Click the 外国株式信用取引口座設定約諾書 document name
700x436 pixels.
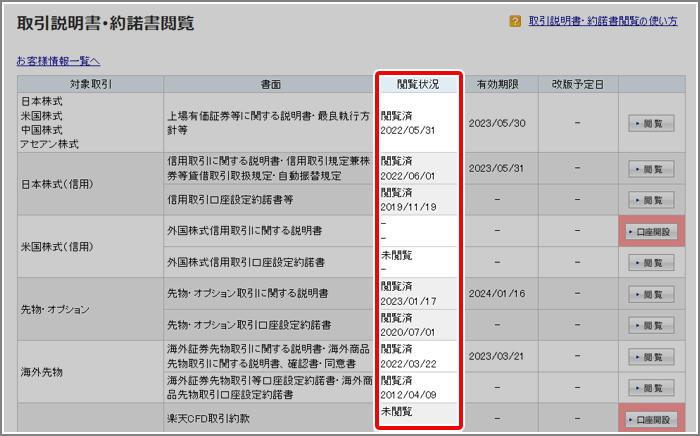(246, 262)
